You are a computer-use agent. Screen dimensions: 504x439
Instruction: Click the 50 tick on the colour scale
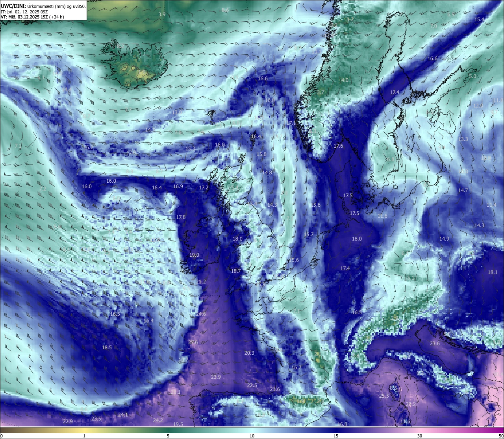point(501,436)
